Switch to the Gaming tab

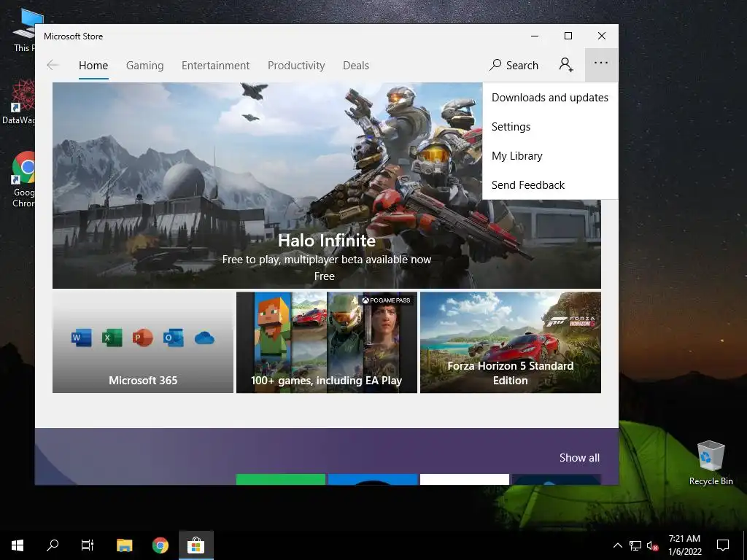pos(145,65)
